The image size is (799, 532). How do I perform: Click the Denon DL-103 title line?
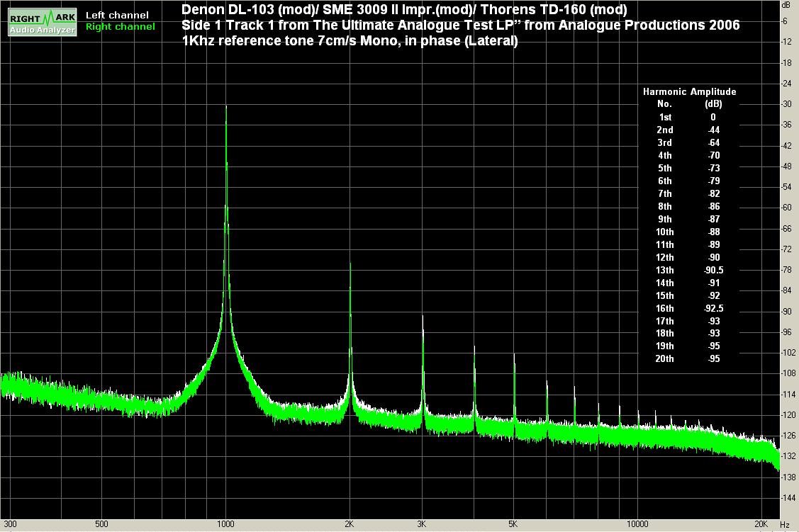point(404,10)
